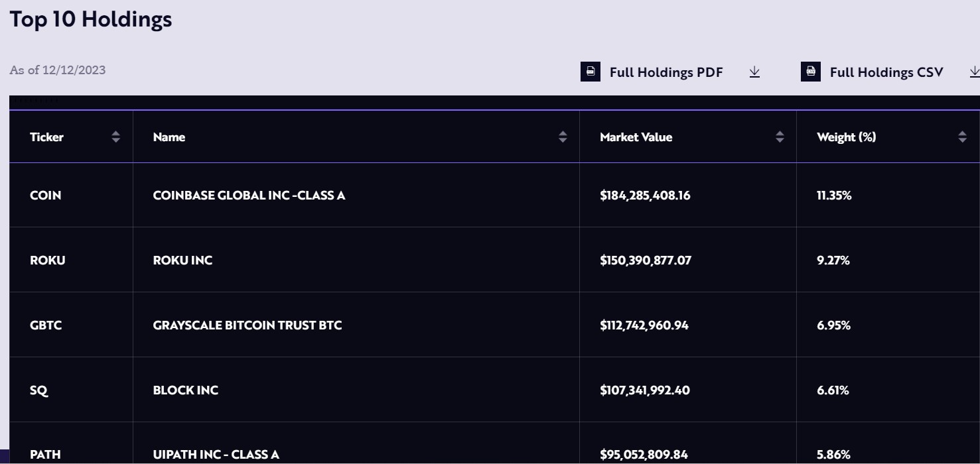Select the ROKU INC name cell

tap(182, 261)
